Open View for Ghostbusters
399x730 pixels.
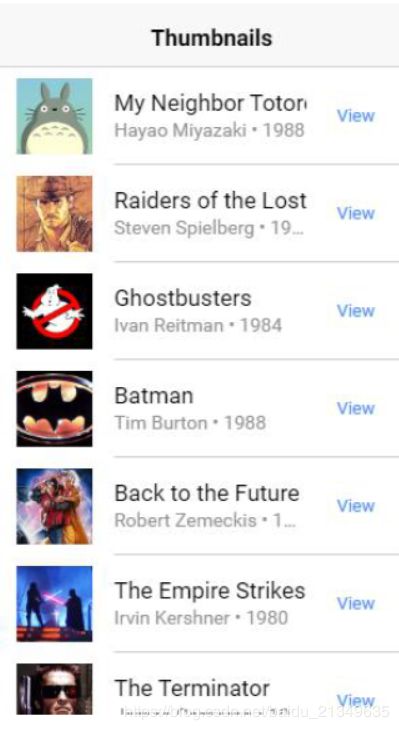(356, 311)
